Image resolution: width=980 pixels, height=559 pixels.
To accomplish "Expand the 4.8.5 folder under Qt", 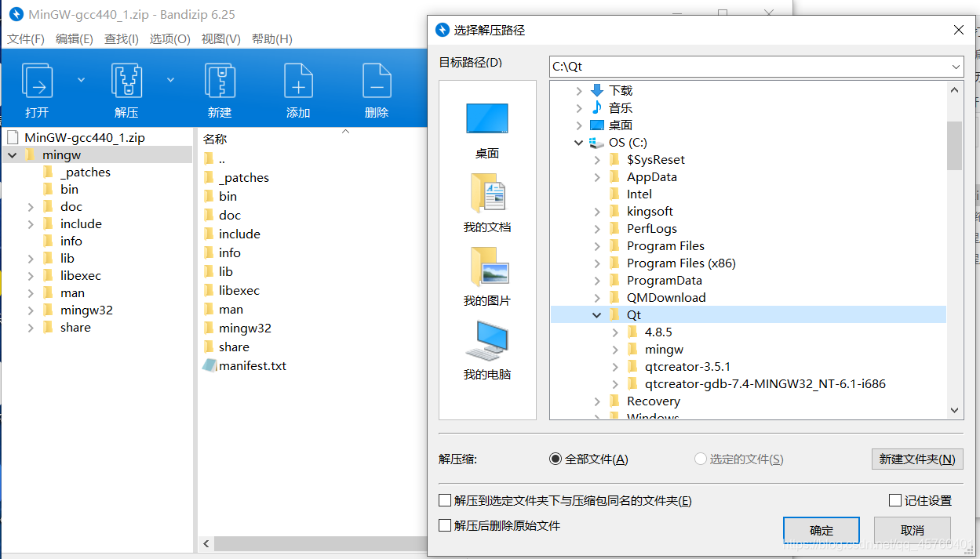I will [x=615, y=332].
